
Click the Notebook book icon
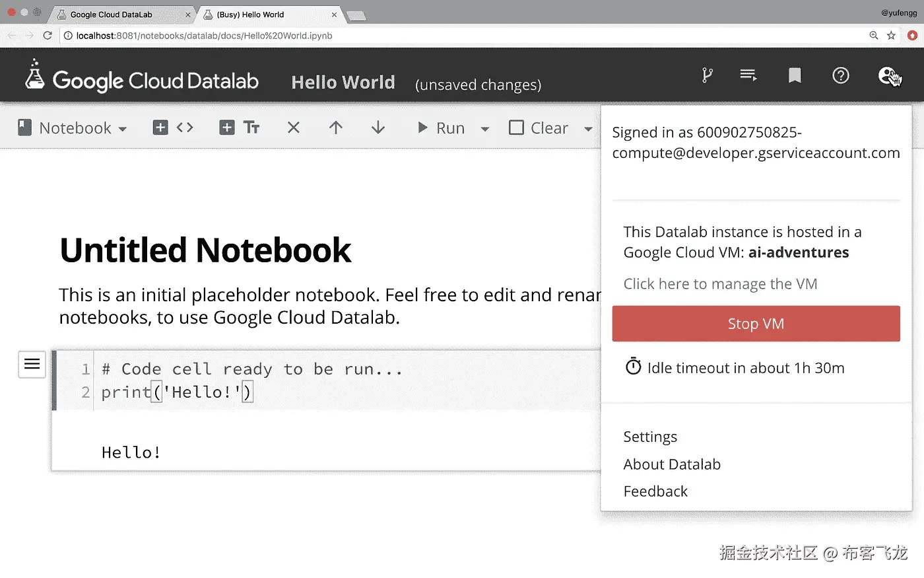[x=24, y=127]
